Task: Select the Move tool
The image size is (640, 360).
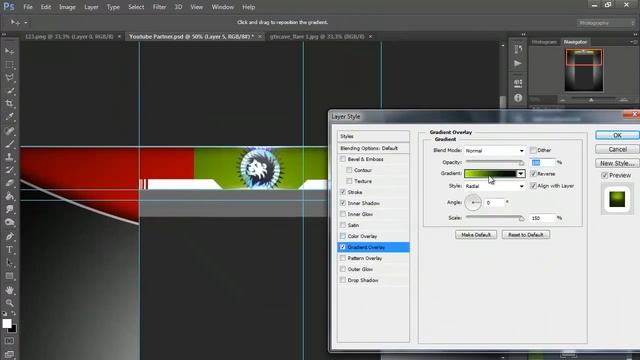Action: tap(9, 51)
